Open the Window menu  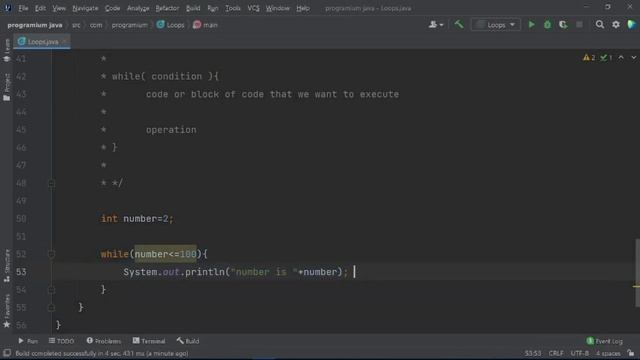coord(278,8)
